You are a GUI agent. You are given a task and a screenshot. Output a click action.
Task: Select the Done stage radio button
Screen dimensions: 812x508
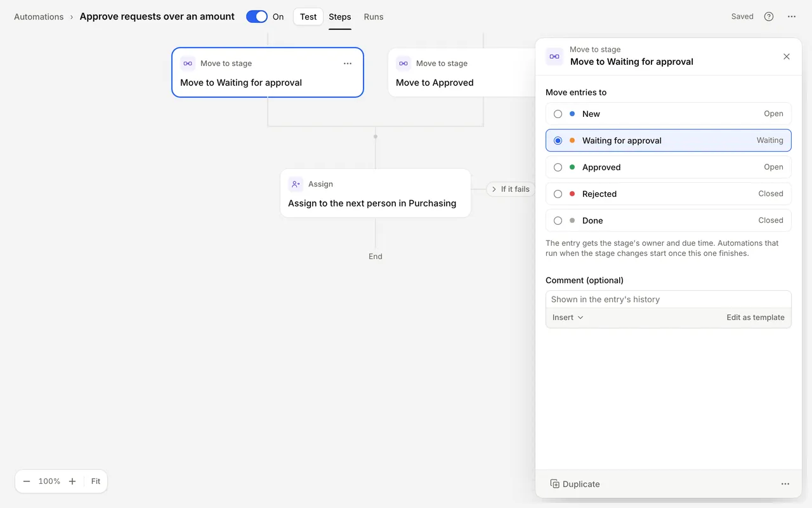point(558,221)
